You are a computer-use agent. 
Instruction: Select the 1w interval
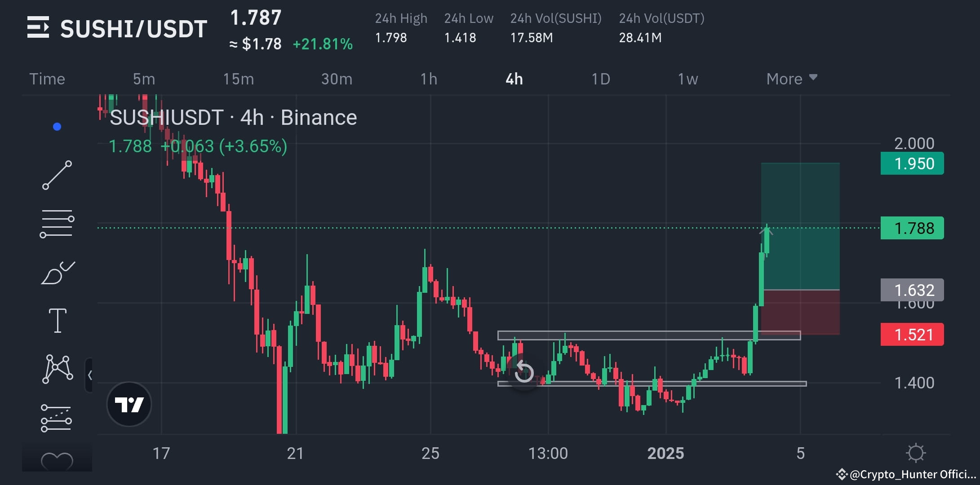[687, 79]
